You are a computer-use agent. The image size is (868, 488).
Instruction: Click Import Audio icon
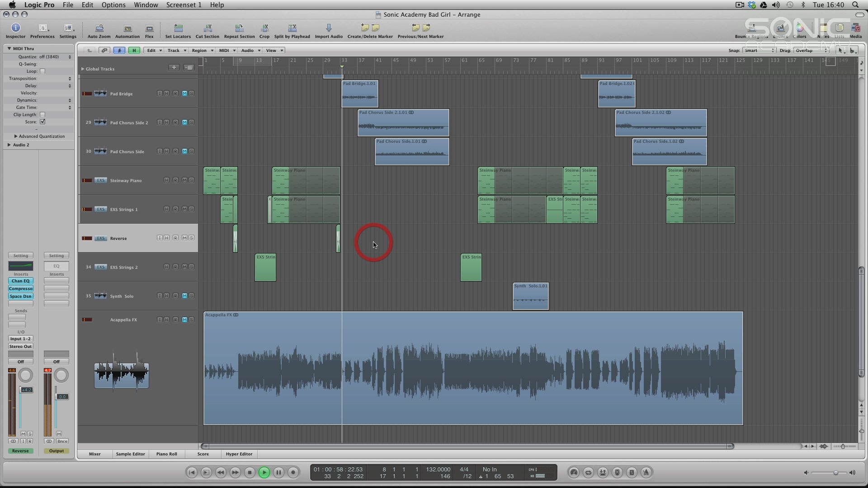click(x=329, y=31)
